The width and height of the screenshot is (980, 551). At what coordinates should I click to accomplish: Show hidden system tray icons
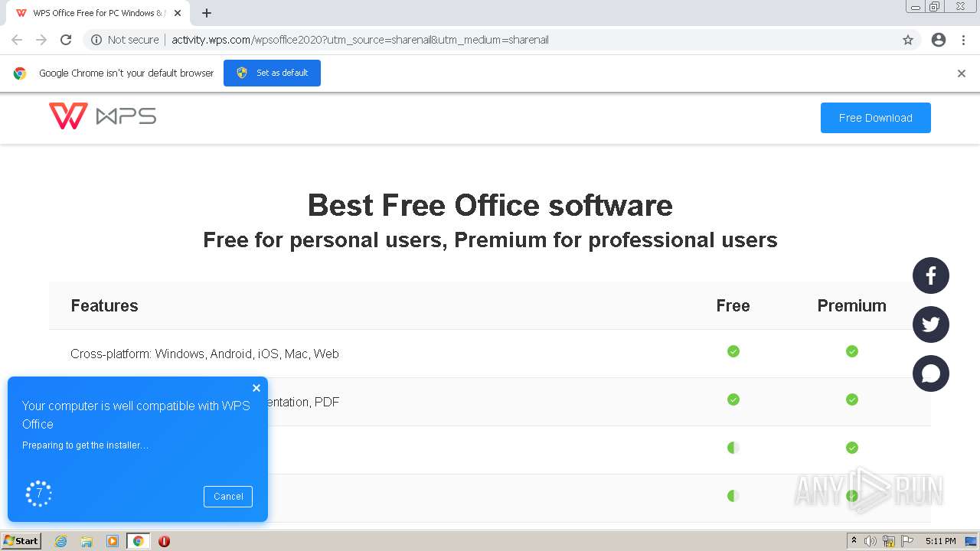(x=854, y=541)
